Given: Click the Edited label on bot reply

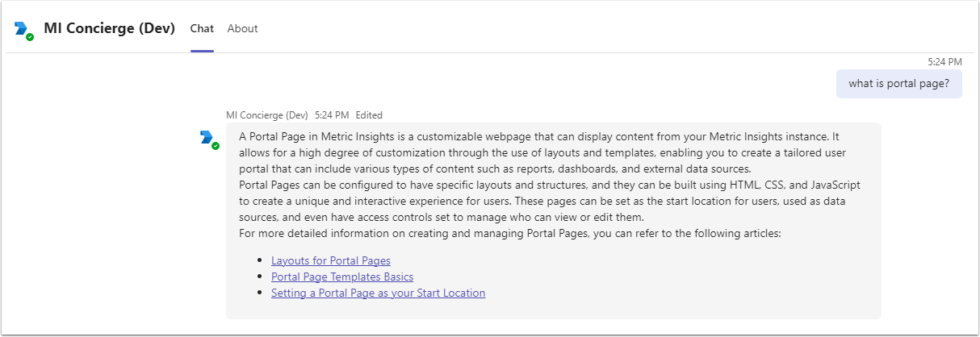Looking at the screenshot, I should pyautogui.click(x=369, y=115).
